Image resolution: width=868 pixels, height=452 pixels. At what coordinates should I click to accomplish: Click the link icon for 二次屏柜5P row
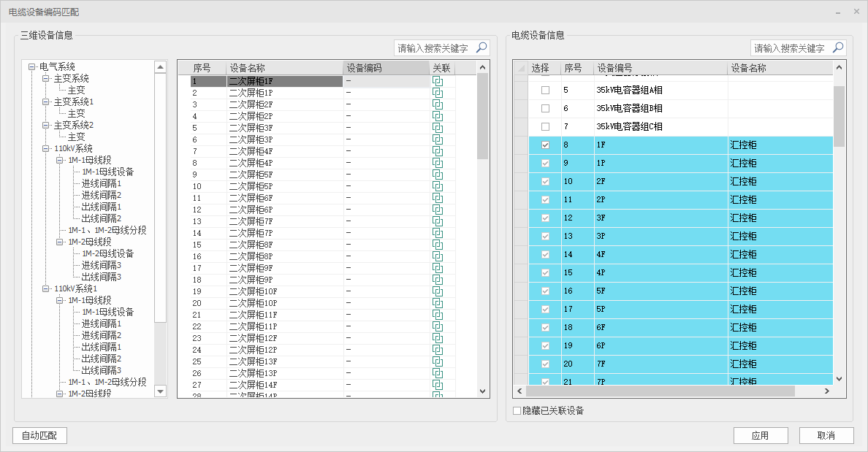(x=438, y=186)
